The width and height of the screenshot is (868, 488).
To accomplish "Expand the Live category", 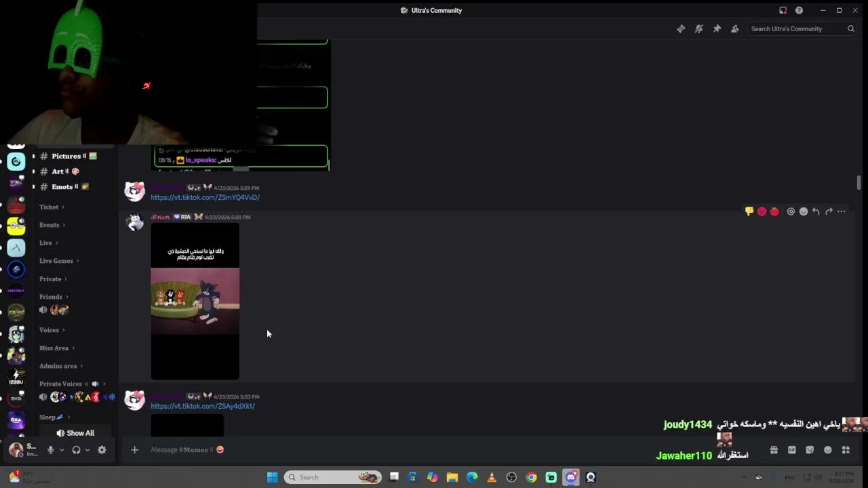I will point(49,243).
